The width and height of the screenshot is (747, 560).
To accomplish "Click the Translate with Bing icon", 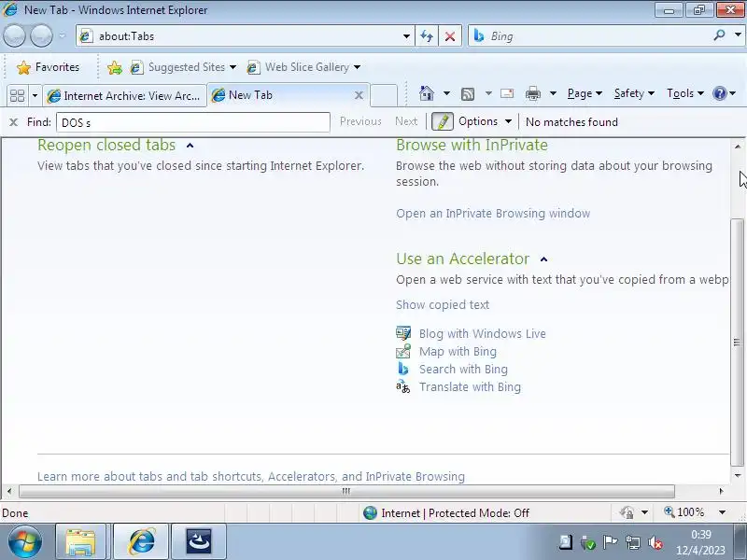I will tap(403, 386).
